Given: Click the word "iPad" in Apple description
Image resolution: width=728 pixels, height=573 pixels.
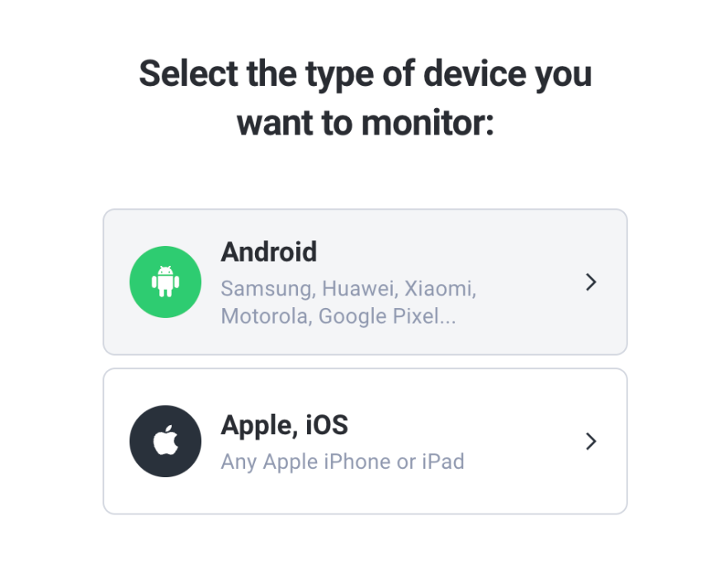Looking at the screenshot, I should (443, 462).
